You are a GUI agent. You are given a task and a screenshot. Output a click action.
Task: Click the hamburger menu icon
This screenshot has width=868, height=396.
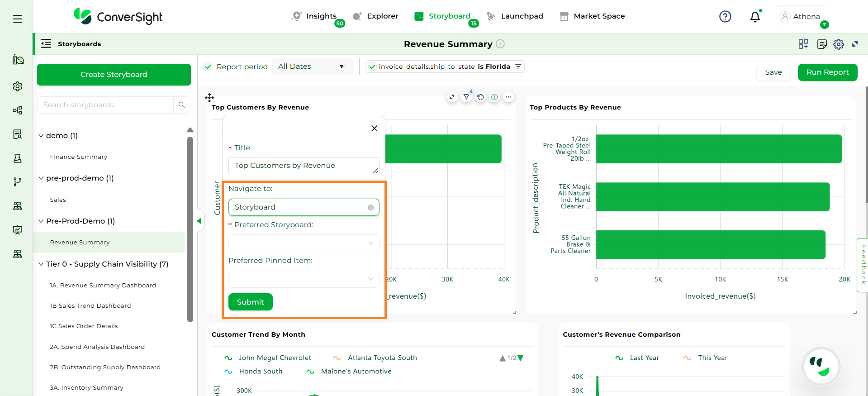click(18, 19)
